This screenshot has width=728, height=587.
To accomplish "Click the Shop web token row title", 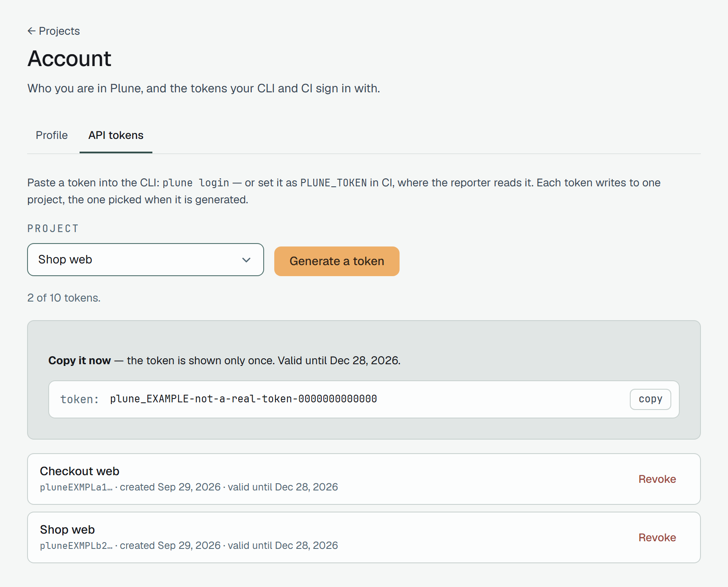I will [67, 529].
